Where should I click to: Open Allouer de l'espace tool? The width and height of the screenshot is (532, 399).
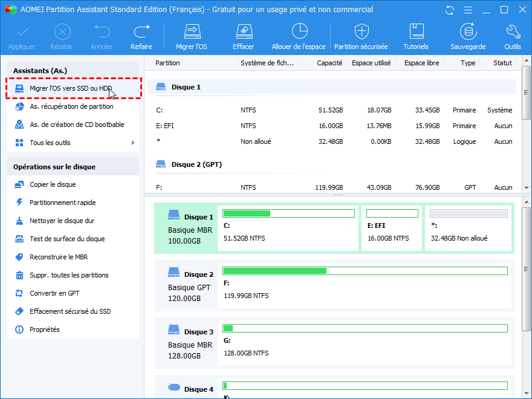(299, 36)
